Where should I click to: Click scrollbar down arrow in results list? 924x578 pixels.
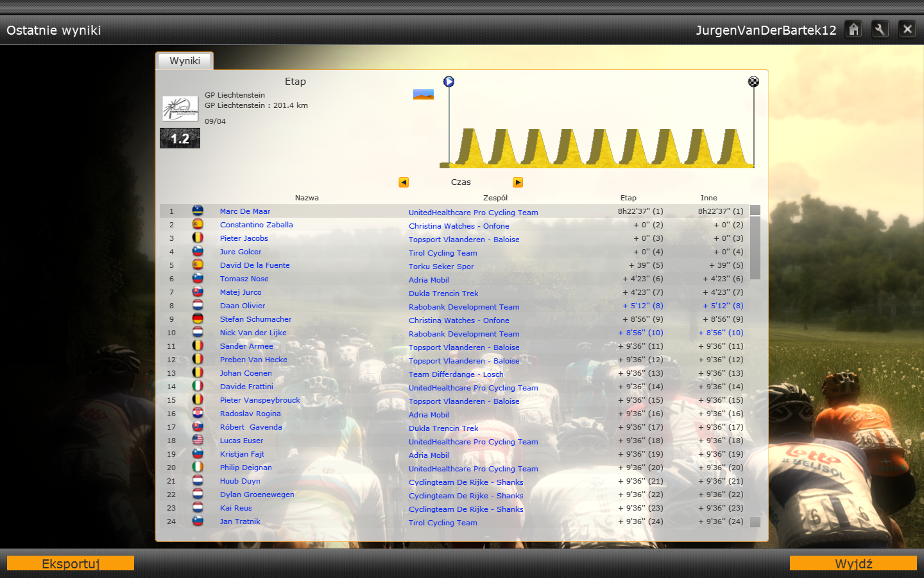755,522
